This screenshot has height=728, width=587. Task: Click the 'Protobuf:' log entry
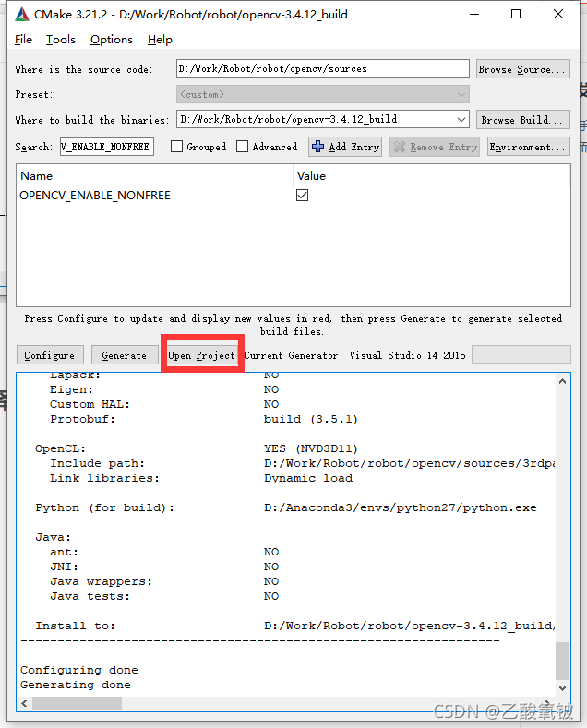pos(83,419)
